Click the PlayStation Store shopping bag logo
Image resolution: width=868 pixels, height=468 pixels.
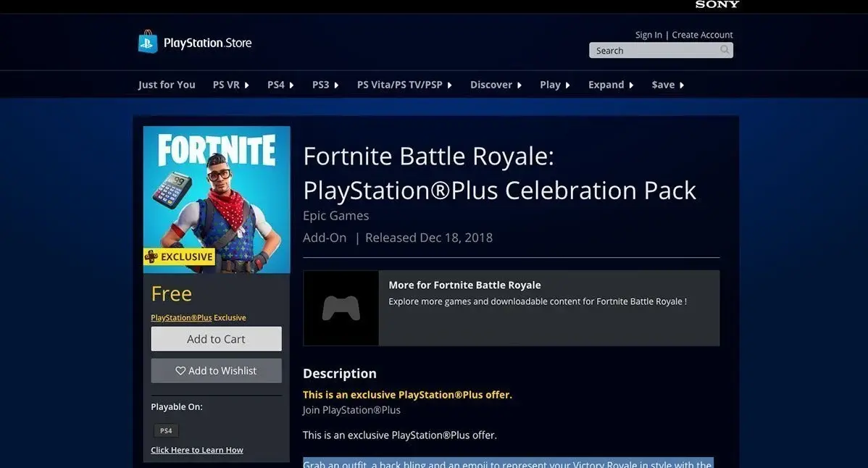(x=148, y=42)
